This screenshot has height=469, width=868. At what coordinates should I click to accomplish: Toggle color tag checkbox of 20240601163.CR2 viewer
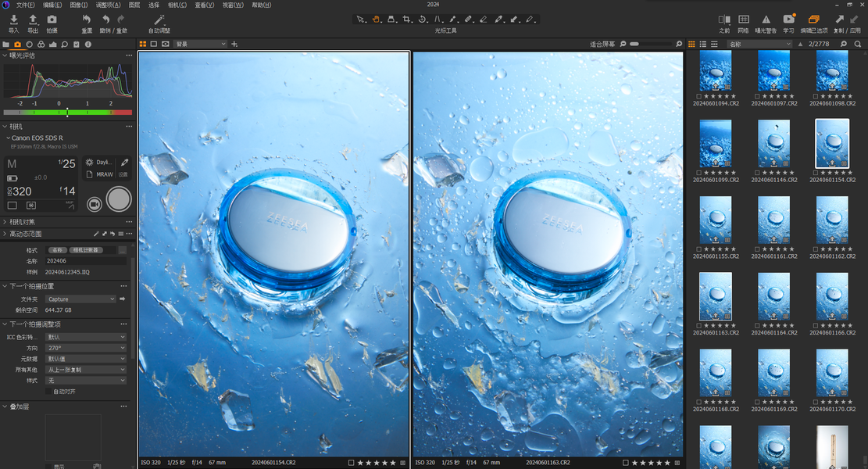[x=626, y=462]
